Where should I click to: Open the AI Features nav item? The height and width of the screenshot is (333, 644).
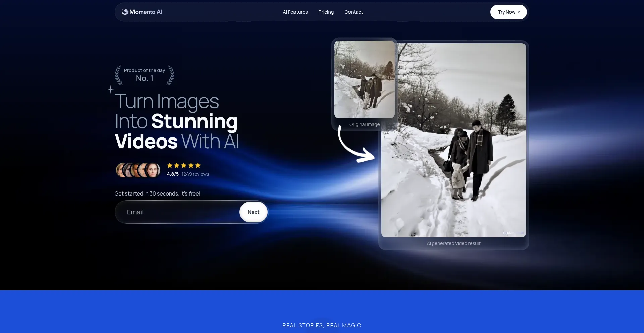point(295,12)
